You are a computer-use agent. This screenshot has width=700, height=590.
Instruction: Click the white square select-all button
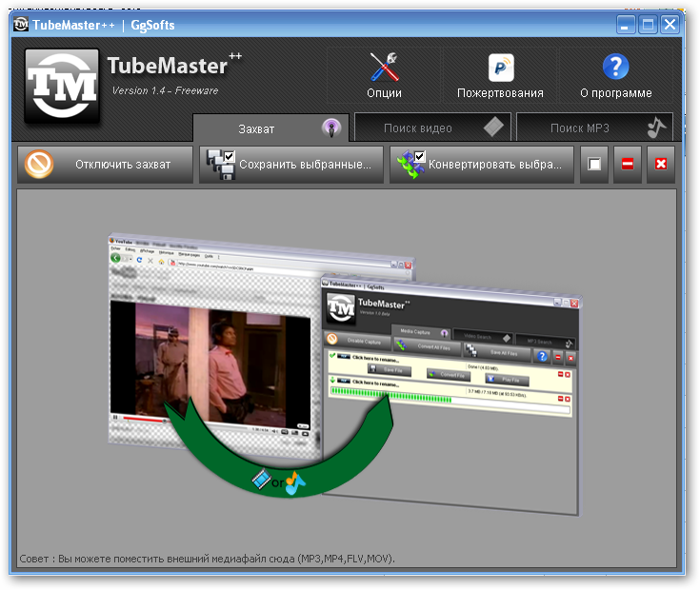click(594, 165)
